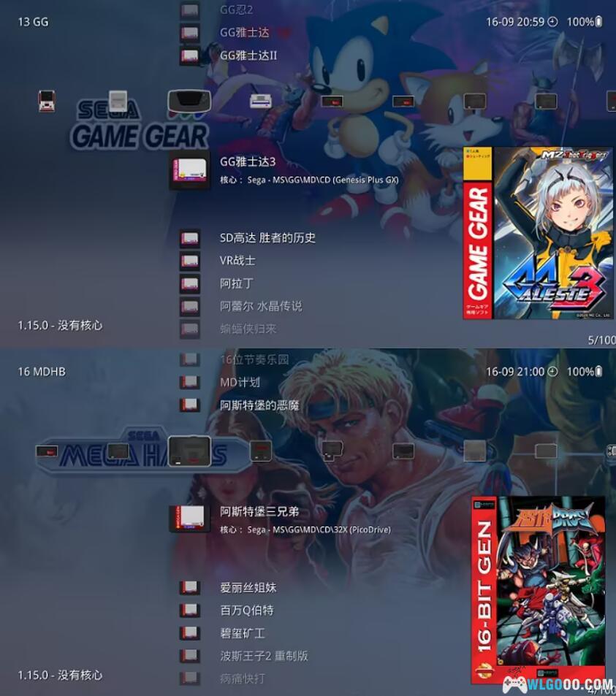Click the clock icon next to 20:59
616x696 pixels.
pos(552,22)
